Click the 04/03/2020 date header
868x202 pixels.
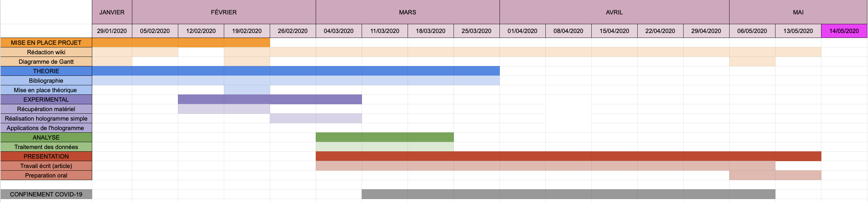(x=338, y=31)
